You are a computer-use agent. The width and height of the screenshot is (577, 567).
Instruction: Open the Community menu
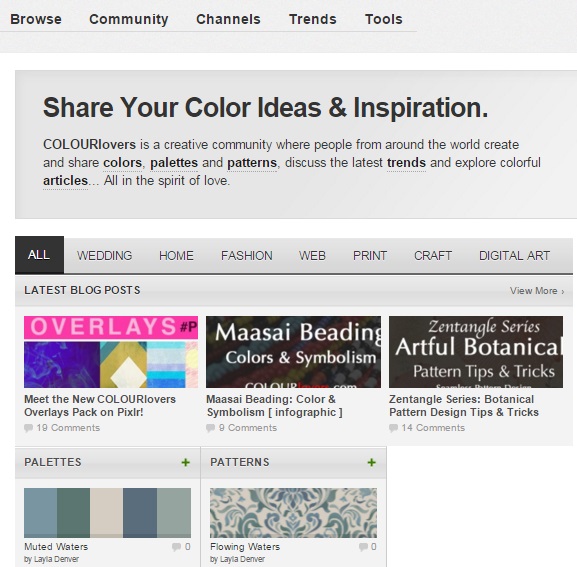[x=129, y=19]
